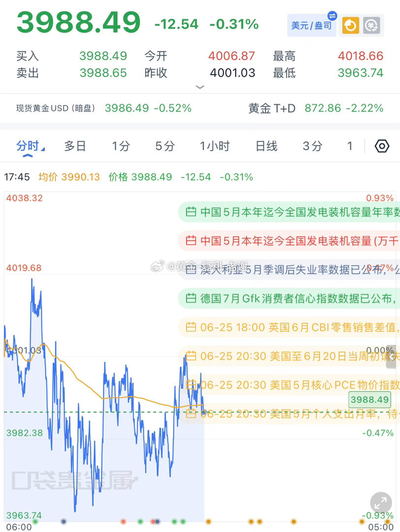Viewport: 400px width, 532px height.
Task: Toggle the USD/ounce unit switch
Action: click(x=311, y=26)
